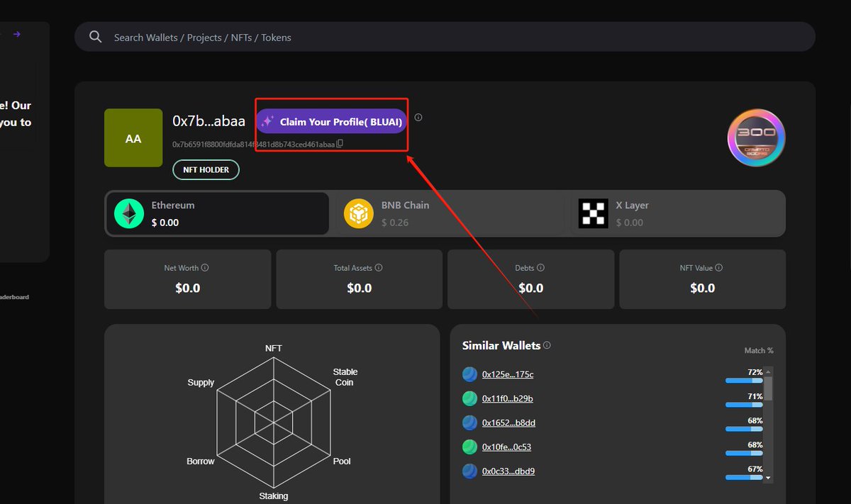Click the Total Assets $0.0 card
Image resolution: width=851 pixels, height=504 pixels.
(359, 279)
